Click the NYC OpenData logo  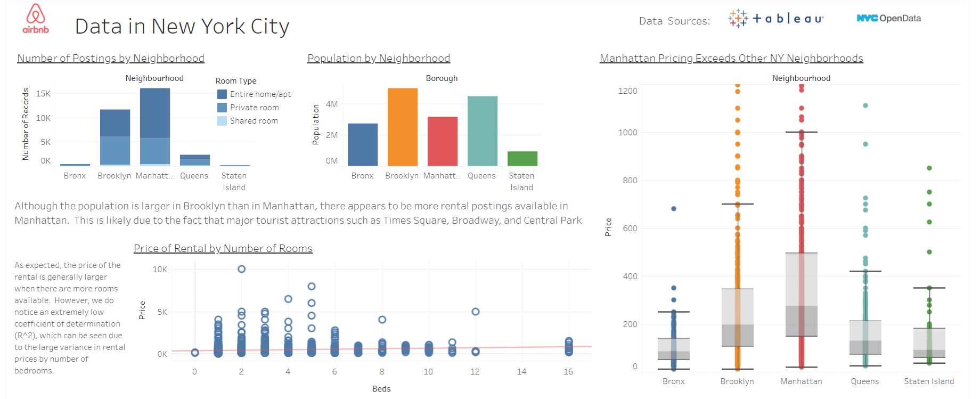click(888, 19)
